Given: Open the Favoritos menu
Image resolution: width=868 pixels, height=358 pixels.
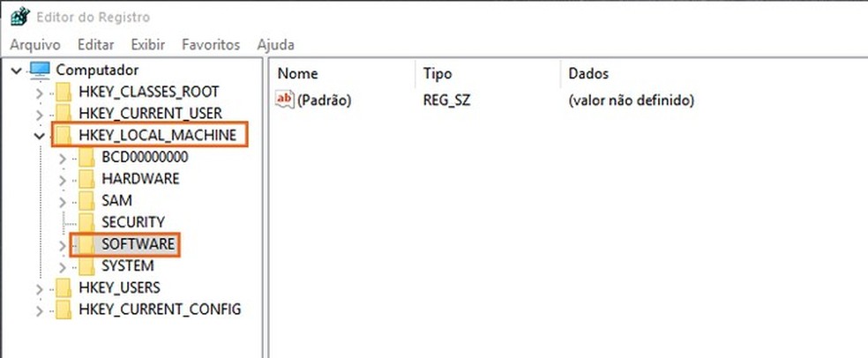Looking at the screenshot, I should tap(211, 44).
